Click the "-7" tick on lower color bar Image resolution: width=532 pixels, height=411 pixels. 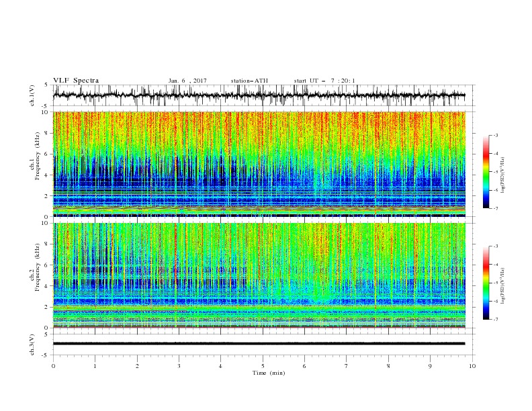pyautogui.click(x=496, y=320)
